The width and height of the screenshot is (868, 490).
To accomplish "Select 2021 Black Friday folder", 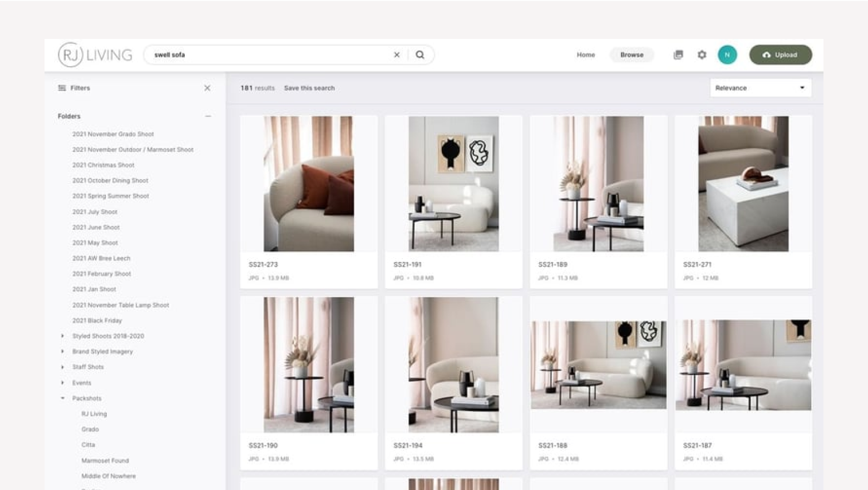I will 97,321.
